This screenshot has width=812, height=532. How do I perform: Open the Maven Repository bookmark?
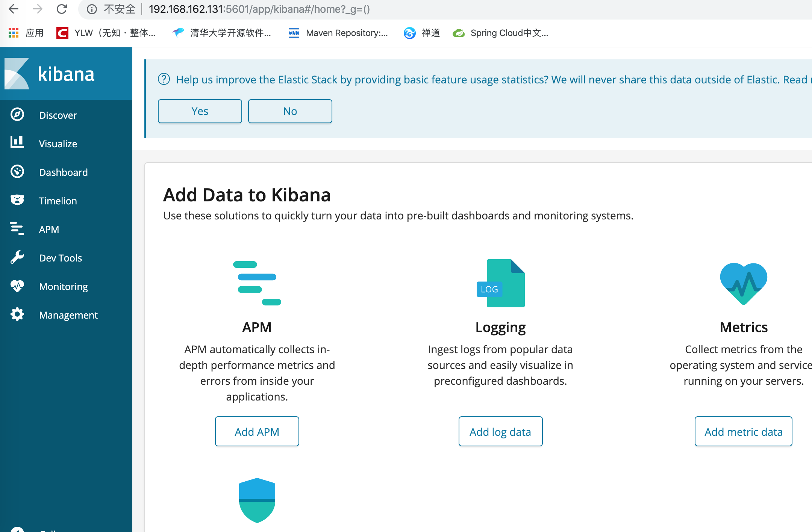pos(338,33)
